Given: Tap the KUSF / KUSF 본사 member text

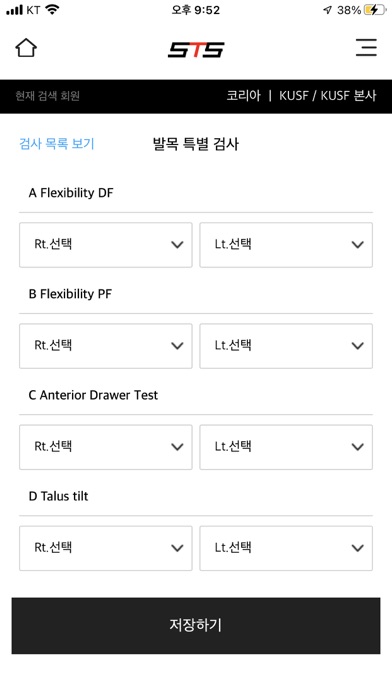Looking at the screenshot, I should point(328,96).
